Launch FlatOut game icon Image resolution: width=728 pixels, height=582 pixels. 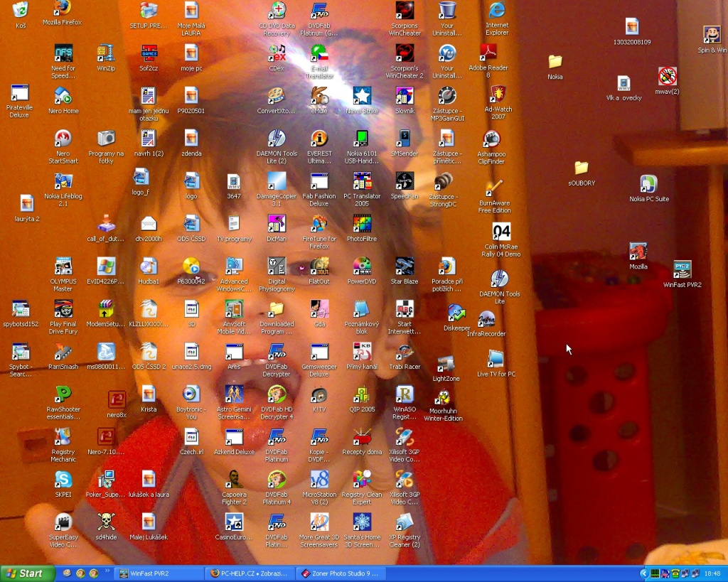coord(319,271)
